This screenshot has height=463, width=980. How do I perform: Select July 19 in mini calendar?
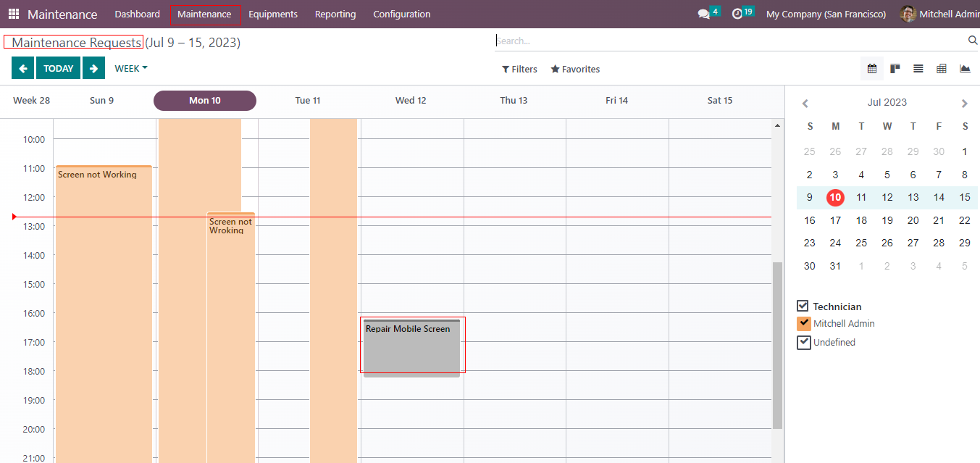click(x=887, y=220)
